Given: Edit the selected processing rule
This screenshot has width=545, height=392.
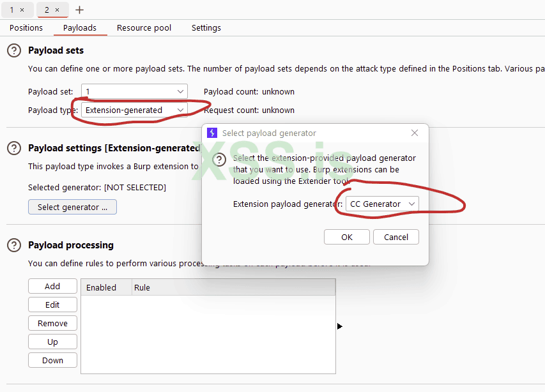Looking at the screenshot, I should (x=52, y=305).
